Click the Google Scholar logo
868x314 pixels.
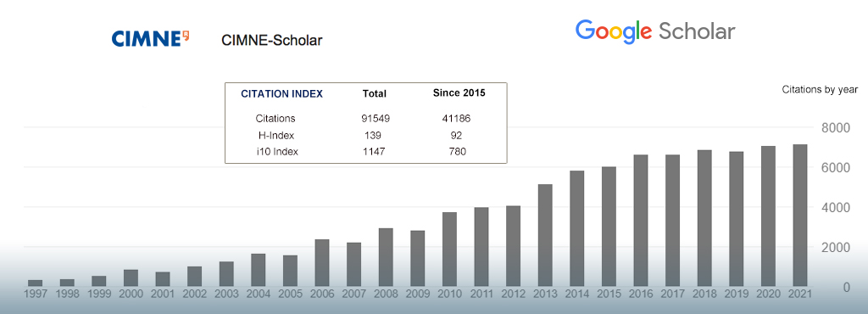click(655, 32)
